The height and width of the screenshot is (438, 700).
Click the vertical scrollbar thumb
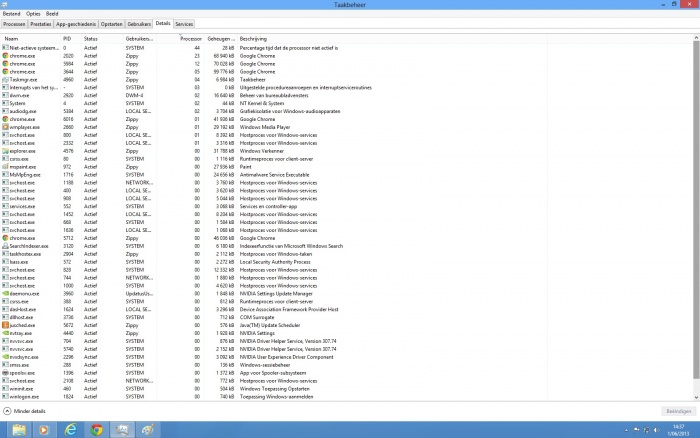[696, 210]
